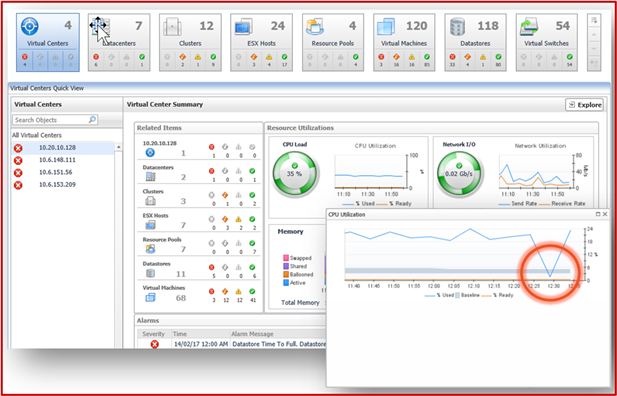Click the All Virtual Centers label
Screen dimensions: 617x396
[x=37, y=135]
